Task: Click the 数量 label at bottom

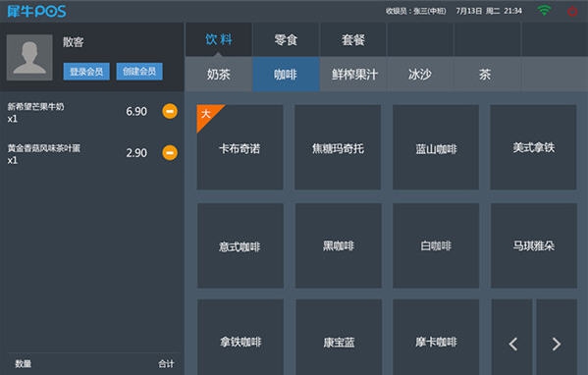Action: click(24, 363)
